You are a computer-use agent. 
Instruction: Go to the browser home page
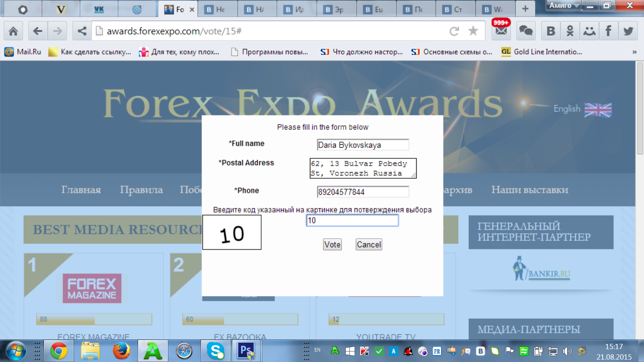click(13, 31)
